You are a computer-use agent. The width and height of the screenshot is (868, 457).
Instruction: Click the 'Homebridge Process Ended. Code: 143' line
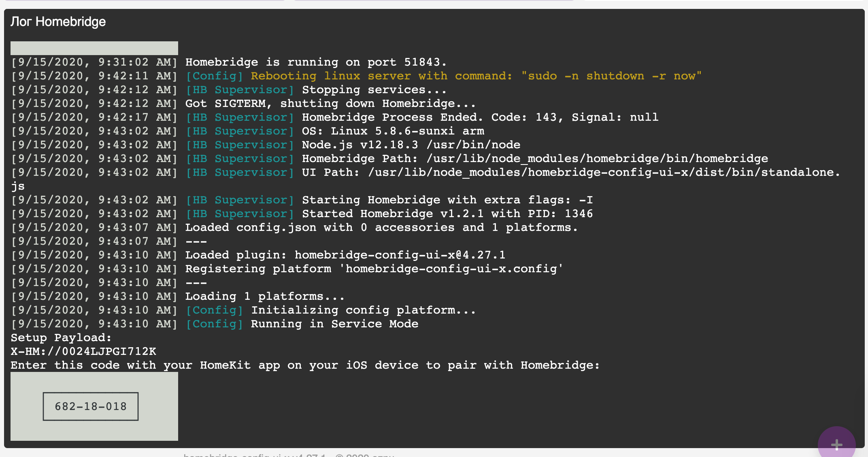334,117
